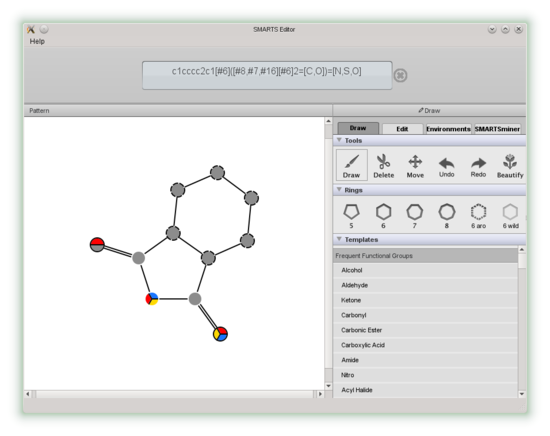Image resolution: width=550 pixels, height=436 pixels.
Task: Choose the 8-membered ring icon
Action: click(x=447, y=215)
